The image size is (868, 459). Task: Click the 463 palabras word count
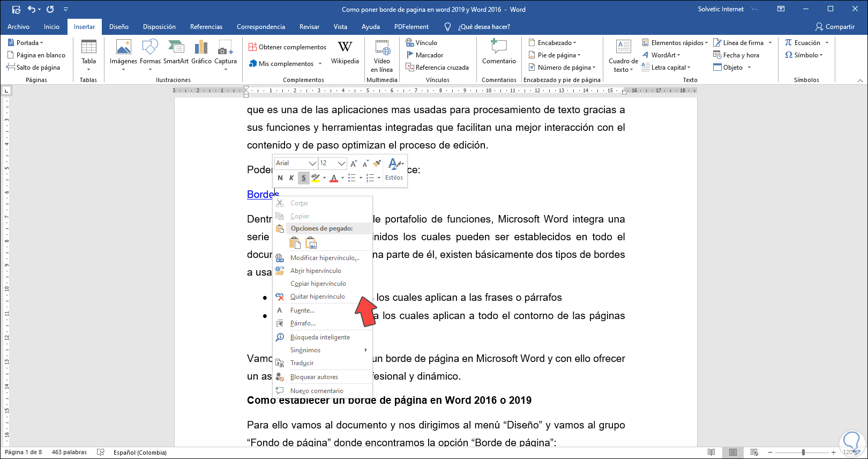[69, 453]
